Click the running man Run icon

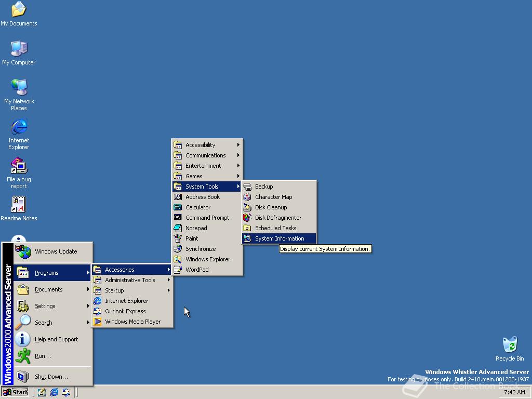point(23,356)
